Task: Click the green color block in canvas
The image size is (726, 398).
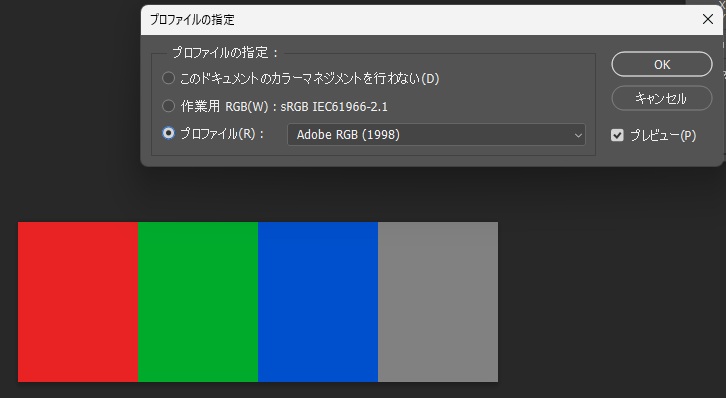Action: pyautogui.click(x=198, y=302)
